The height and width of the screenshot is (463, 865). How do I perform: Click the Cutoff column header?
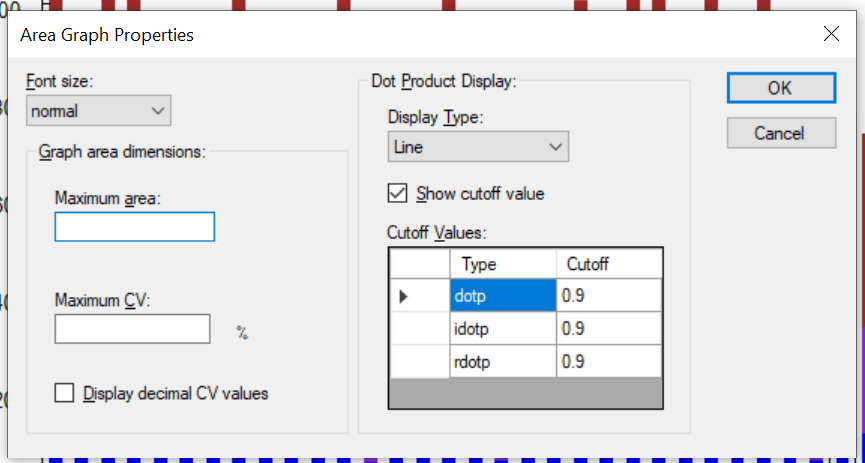point(608,264)
